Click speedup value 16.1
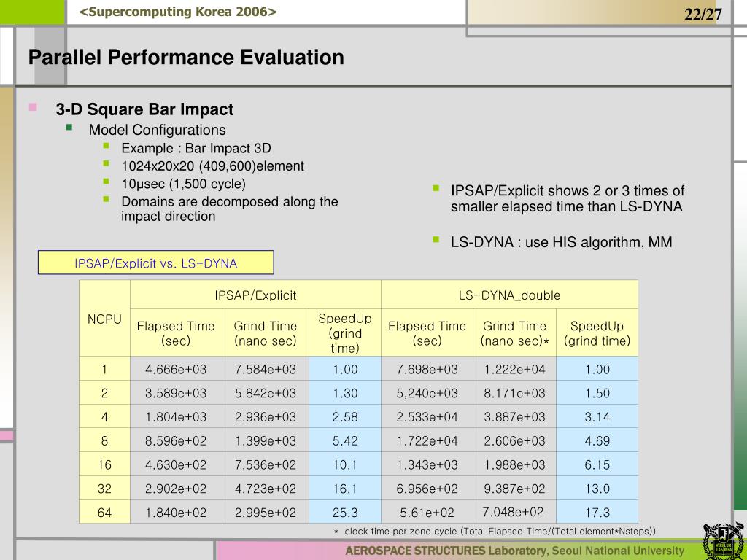 tap(345, 488)
